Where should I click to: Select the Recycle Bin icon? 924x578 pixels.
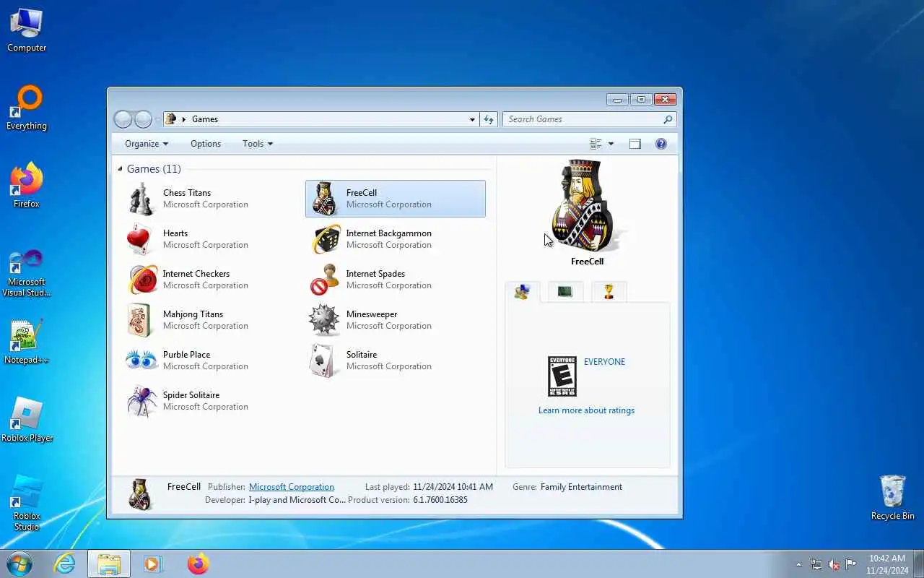pos(893,498)
